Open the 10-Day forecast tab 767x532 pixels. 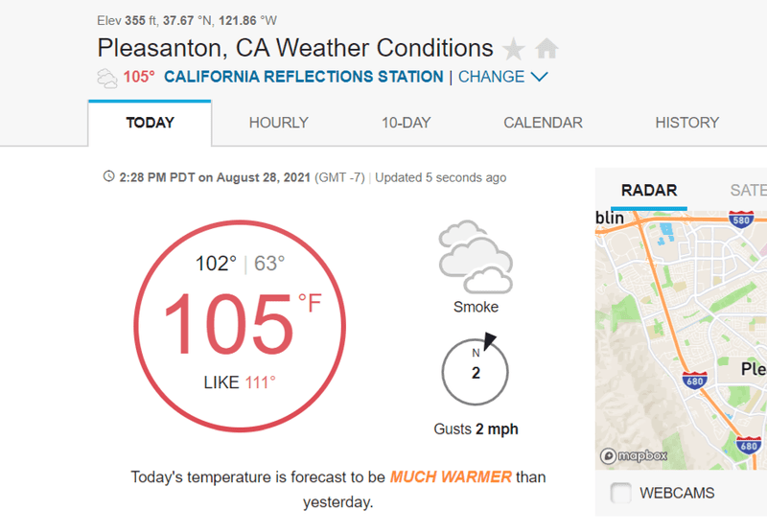(x=406, y=123)
